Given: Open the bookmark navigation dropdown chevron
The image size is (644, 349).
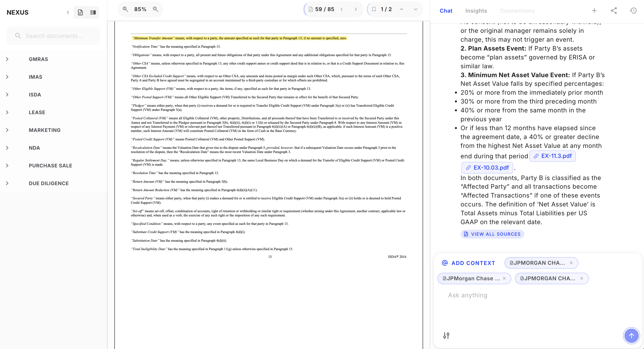Looking at the screenshot, I should coord(415,9).
